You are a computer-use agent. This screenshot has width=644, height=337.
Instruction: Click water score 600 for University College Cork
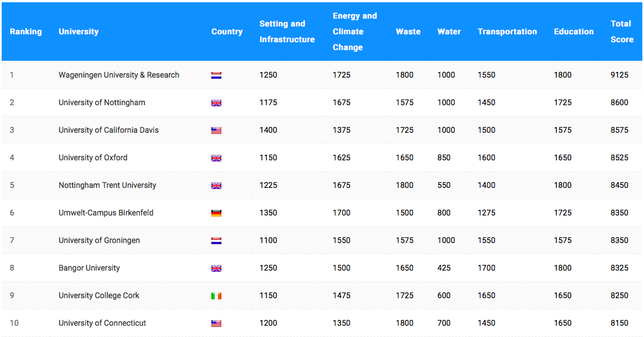tap(444, 295)
